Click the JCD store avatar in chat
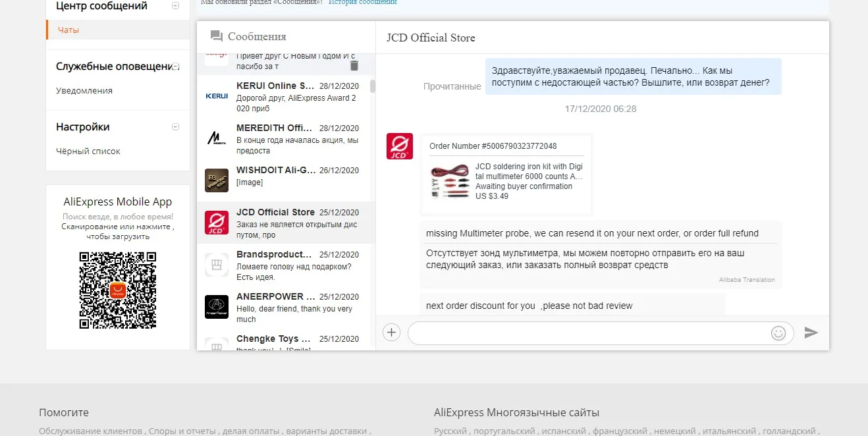The image size is (868, 436). pyautogui.click(x=400, y=146)
